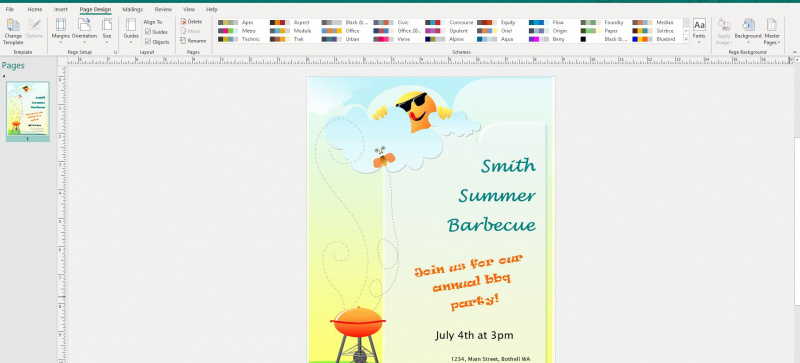Screen dimensions: 800x363
Task: Toggle the Align To Objects checkbox
Action: (x=157, y=42)
